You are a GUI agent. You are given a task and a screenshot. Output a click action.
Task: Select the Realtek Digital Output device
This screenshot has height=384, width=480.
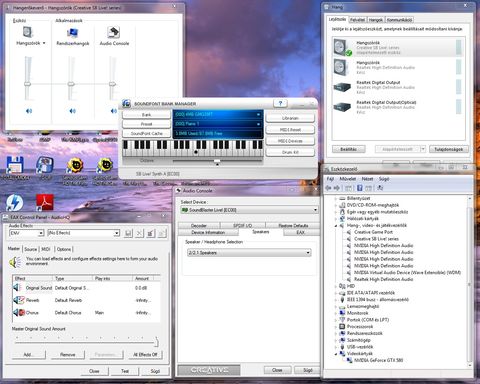(397, 87)
